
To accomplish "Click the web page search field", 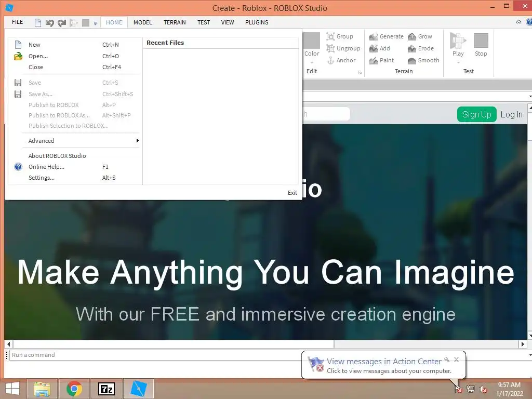I will coord(326,114).
